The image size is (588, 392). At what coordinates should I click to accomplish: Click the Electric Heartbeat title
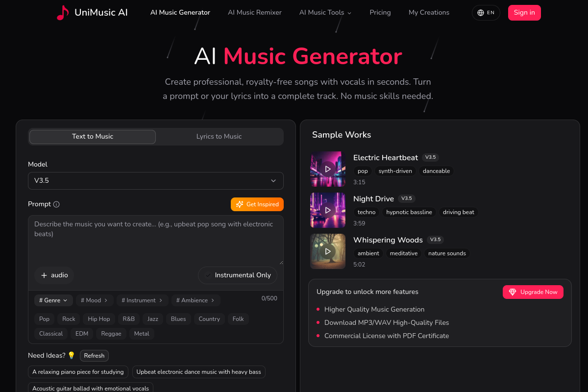coord(386,158)
